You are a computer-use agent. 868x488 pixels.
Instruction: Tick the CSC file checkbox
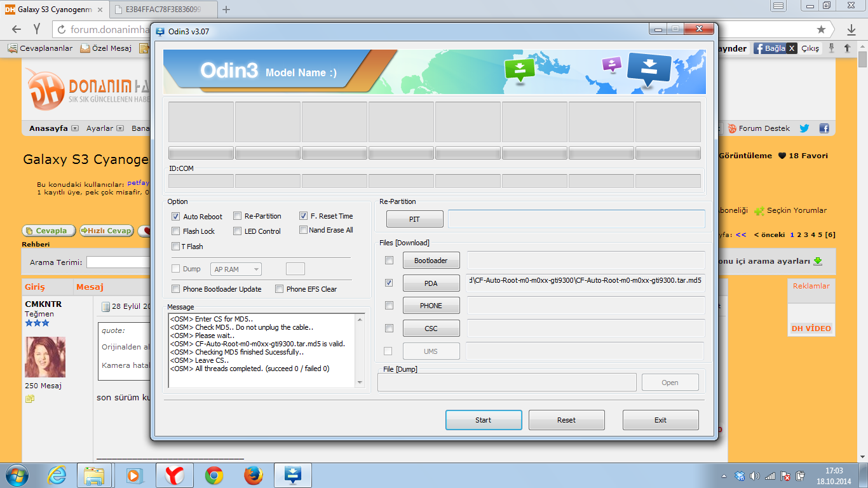pos(390,329)
